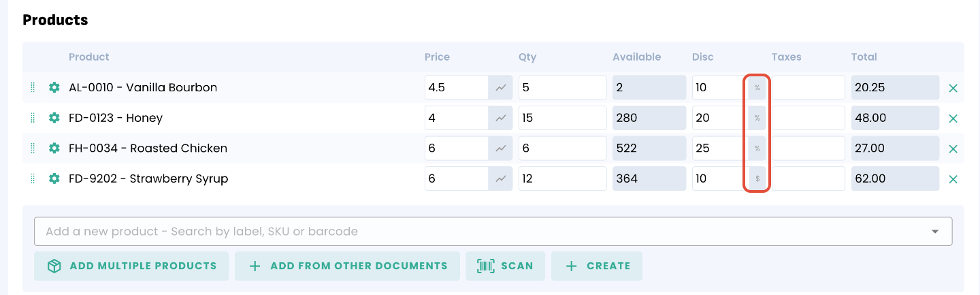980x295 pixels.
Task: Open the add new product search dropdown
Action: click(493, 232)
